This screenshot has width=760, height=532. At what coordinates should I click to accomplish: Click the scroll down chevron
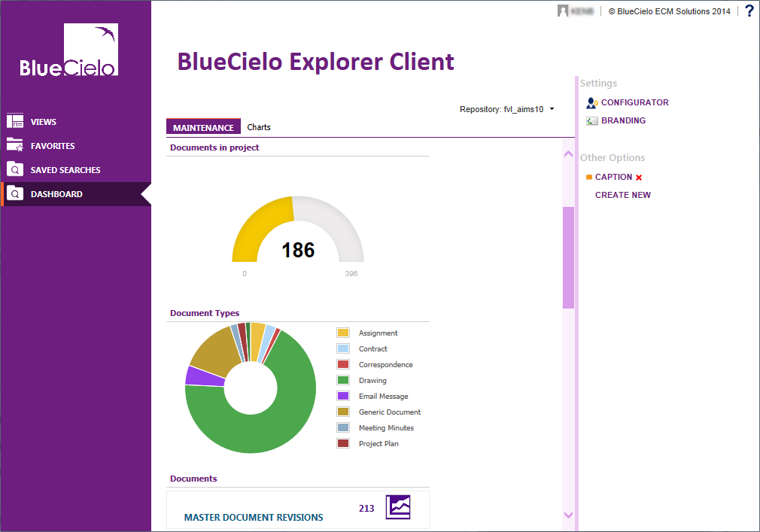(x=569, y=515)
